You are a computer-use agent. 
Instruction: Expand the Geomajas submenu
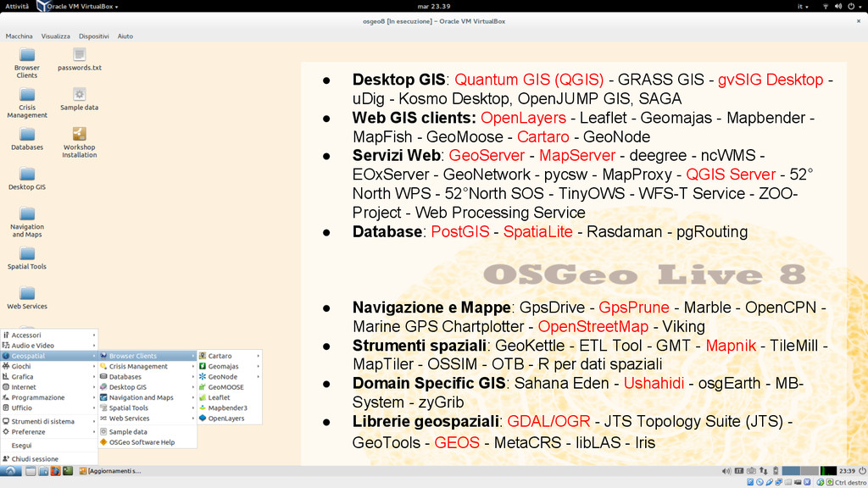[229, 366]
